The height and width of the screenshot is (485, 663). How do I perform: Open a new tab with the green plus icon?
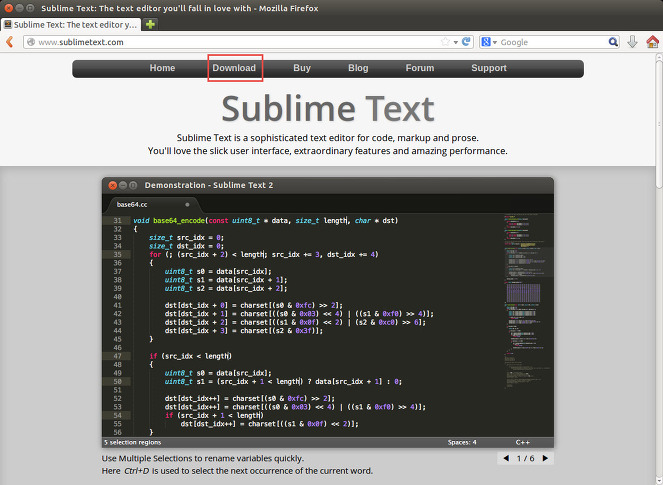click(150, 24)
